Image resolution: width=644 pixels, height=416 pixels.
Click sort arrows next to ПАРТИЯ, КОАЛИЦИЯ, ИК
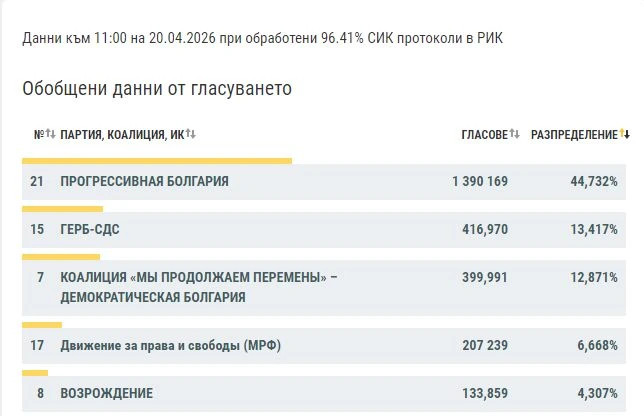191,135
